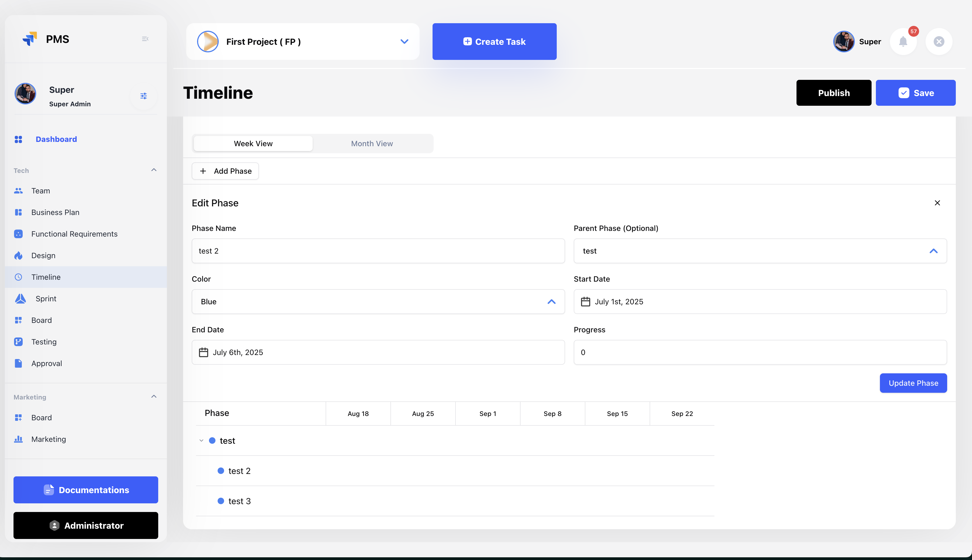Select the Week View toggle
This screenshot has height=560, width=972.
[x=253, y=144]
